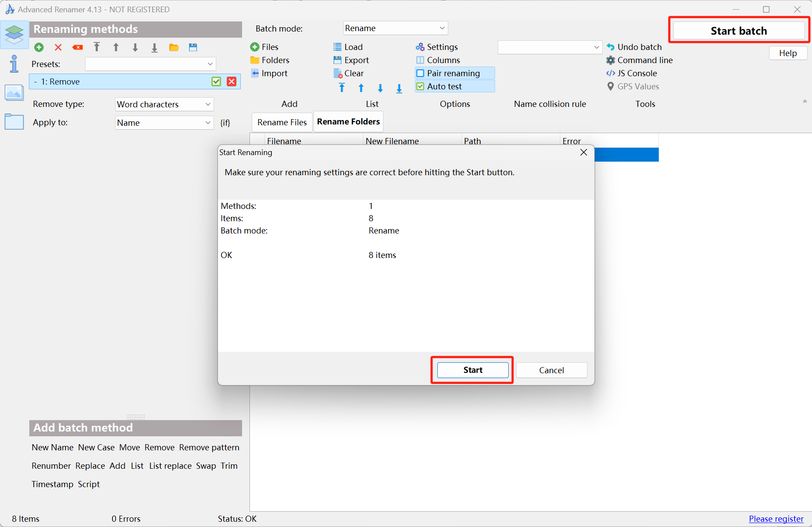The width and height of the screenshot is (812, 527).
Task: Toggle the green enable checkbox on Remove method
Action: coord(216,81)
